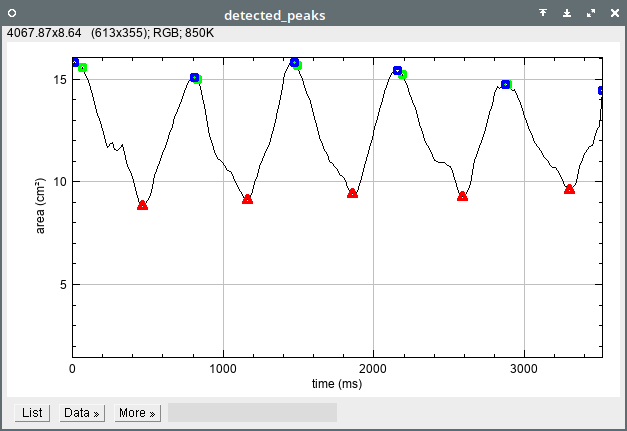The height and width of the screenshot is (431, 627).
Task: Open the window menu icon in title bar
Action: pos(13,13)
